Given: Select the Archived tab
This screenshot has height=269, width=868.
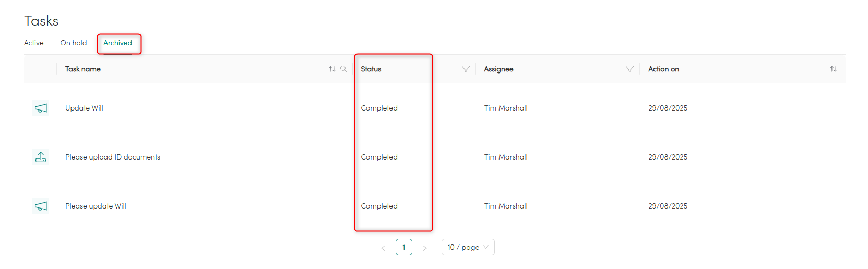Looking at the screenshot, I should 118,43.
